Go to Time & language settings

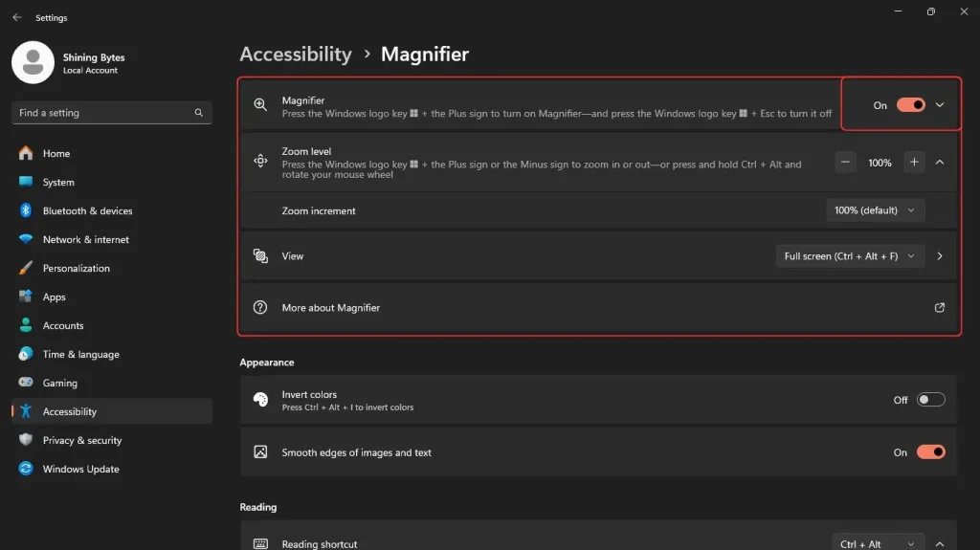(x=80, y=354)
